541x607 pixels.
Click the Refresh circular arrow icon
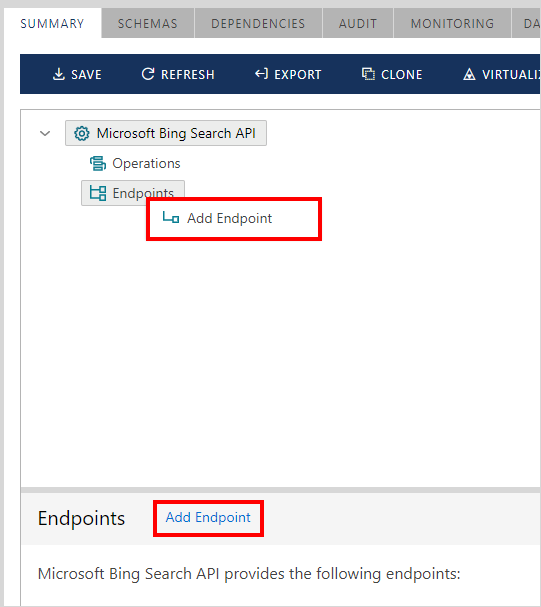[148, 74]
